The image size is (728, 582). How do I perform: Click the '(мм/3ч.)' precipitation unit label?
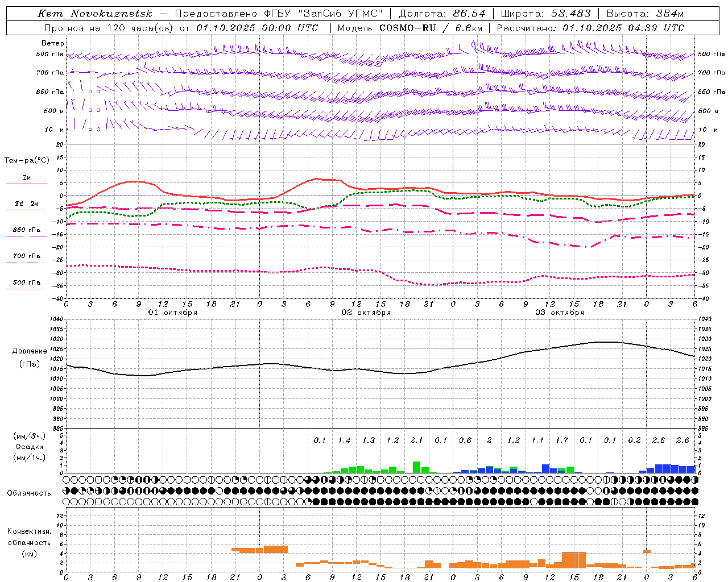pyautogui.click(x=30, y=436)
